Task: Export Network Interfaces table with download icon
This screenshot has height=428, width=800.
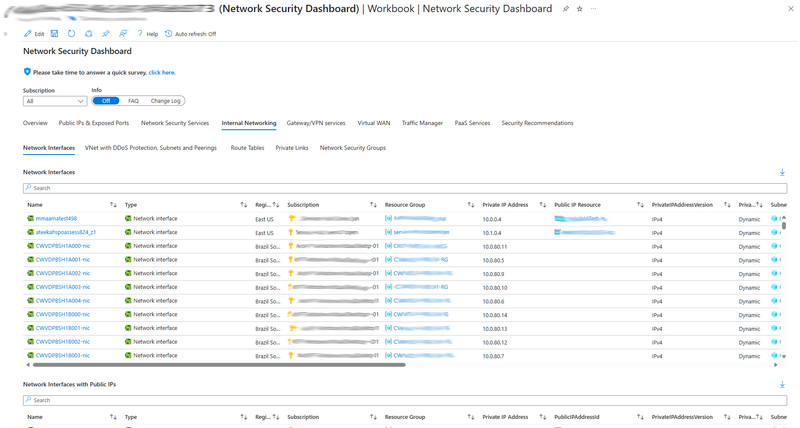Action: (x=782, y=173)
